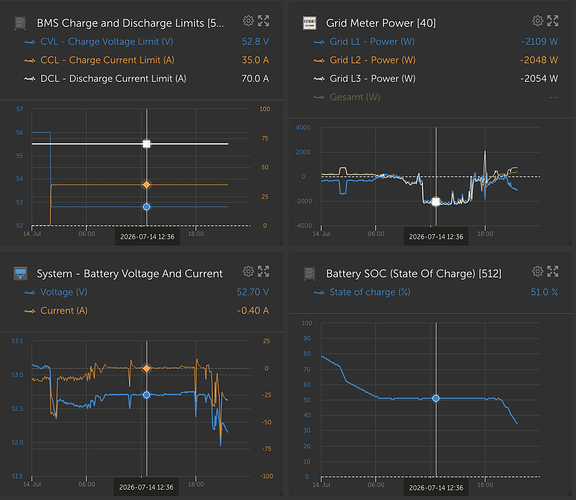Click the 52.8 V value for CVL
This screenshot has width=576, height=500.
[255, 42]
